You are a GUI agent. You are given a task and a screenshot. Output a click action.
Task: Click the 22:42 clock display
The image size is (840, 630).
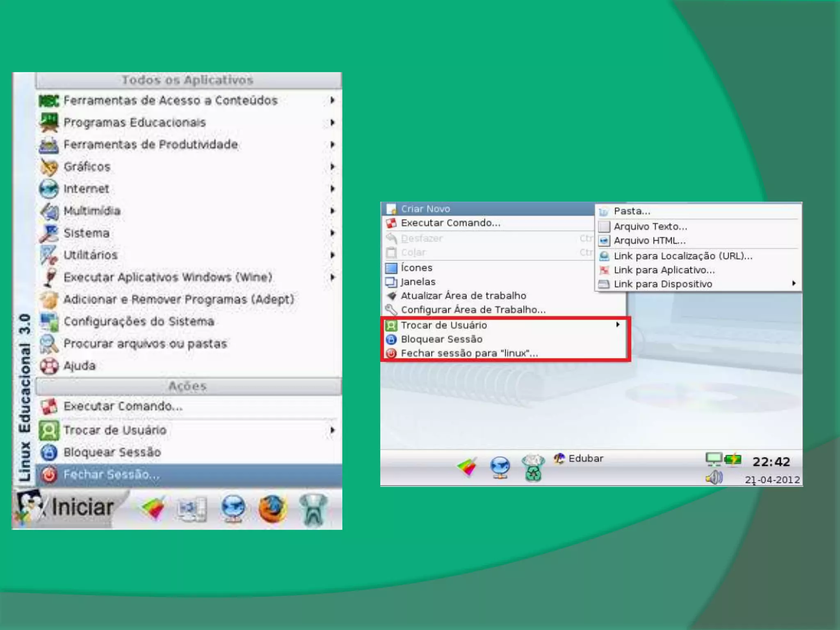[x=771, y=462]
